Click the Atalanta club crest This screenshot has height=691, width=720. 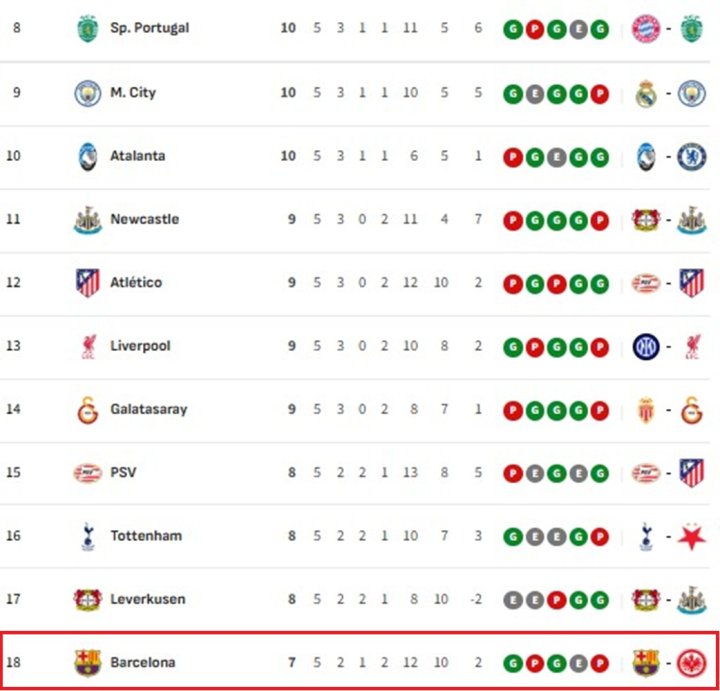click(x=88, y=157)
